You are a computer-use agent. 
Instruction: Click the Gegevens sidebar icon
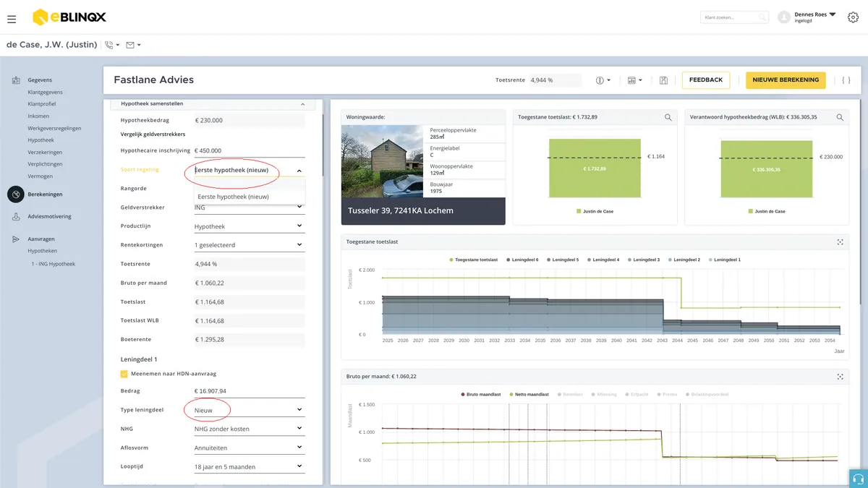coord(16,80)
